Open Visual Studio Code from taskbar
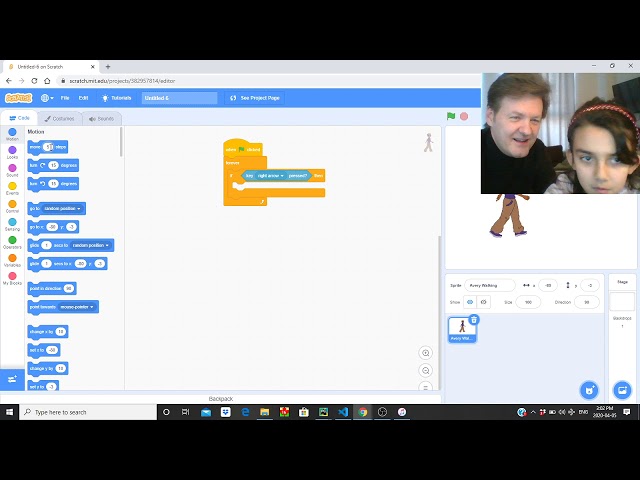Viewport: 640px width, 480px height. click(x=343, y=412)
